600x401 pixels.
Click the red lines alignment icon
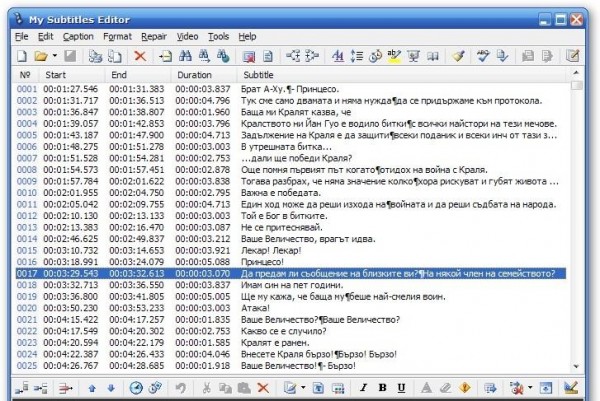click(x=66, y=389)
